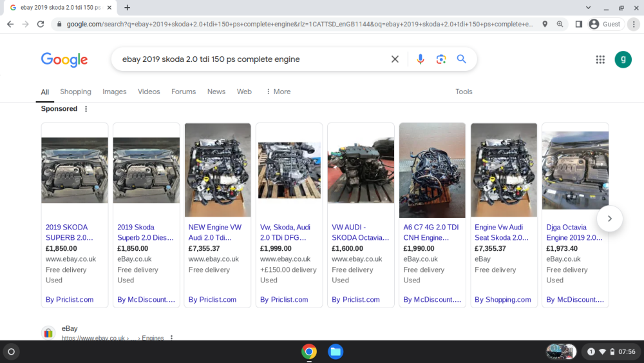
Task: Start voice search with microphone
Action: 420,59
